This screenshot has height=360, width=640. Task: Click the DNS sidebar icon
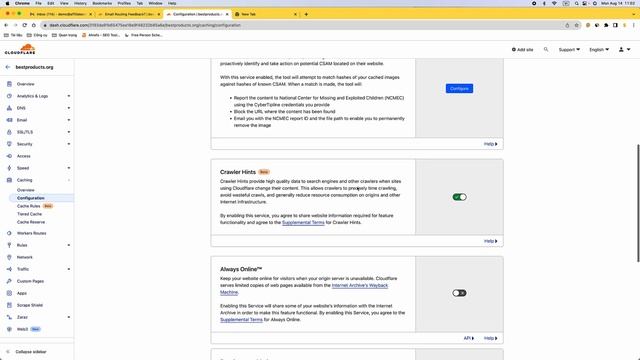[9, 108]
